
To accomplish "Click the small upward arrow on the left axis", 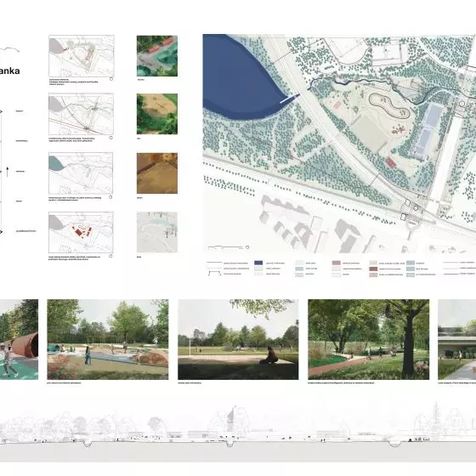I will (8, 172).
